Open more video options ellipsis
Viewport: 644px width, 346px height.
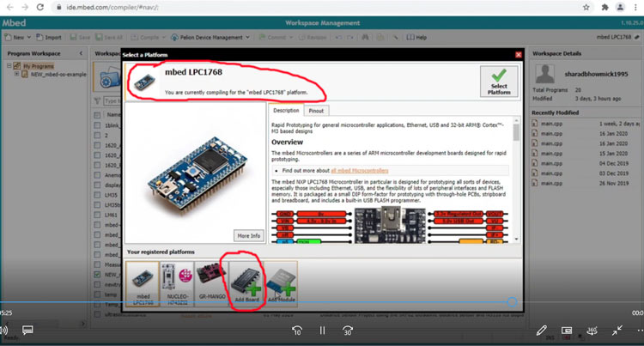pos(640,331)
